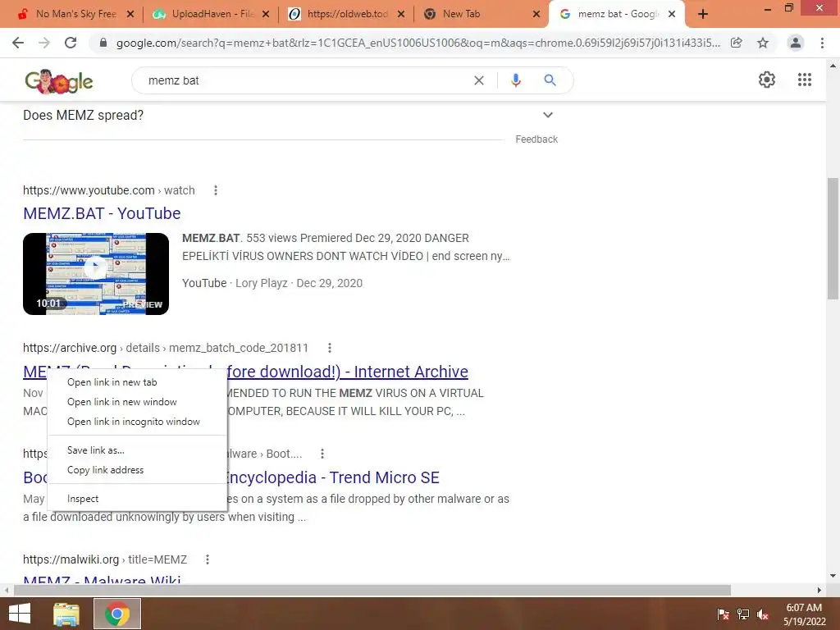Open File Explorer from taskbar
This screenshot has height=630, width=840.
66,614
